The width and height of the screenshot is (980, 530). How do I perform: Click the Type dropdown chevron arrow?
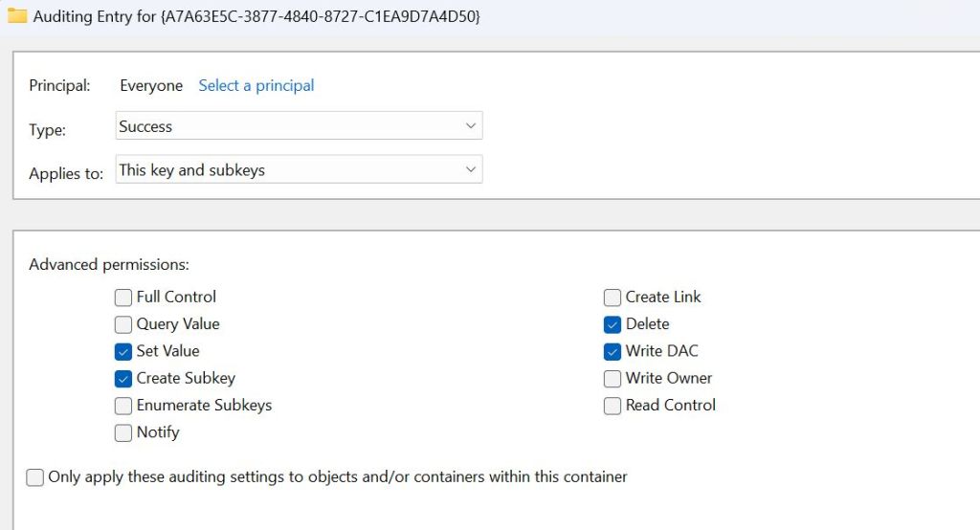[x=470, y=126]
